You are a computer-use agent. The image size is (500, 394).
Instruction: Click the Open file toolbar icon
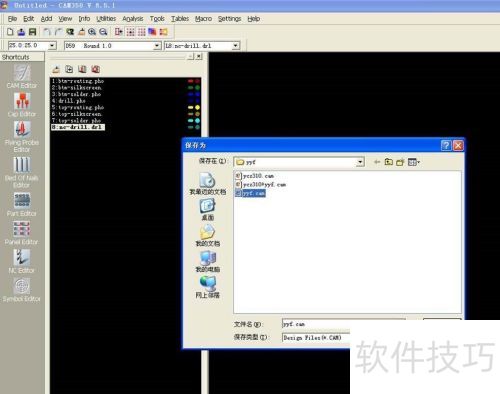pos(21,32)
